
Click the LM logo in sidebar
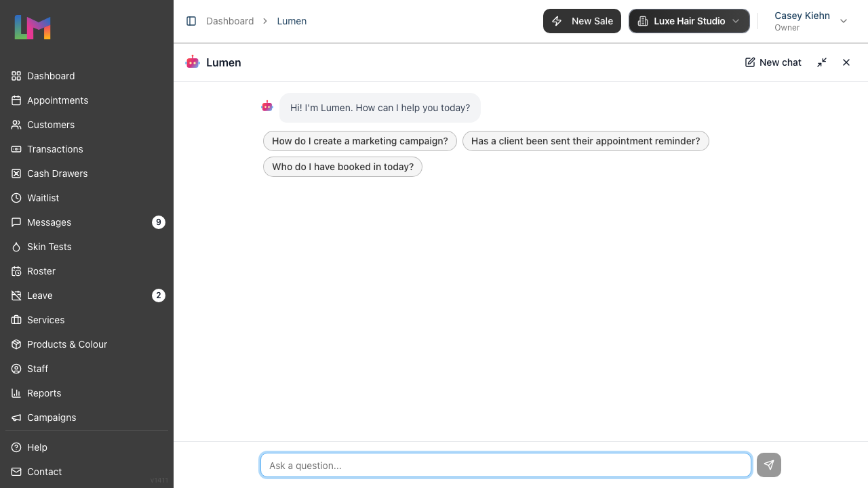(33, 27)
